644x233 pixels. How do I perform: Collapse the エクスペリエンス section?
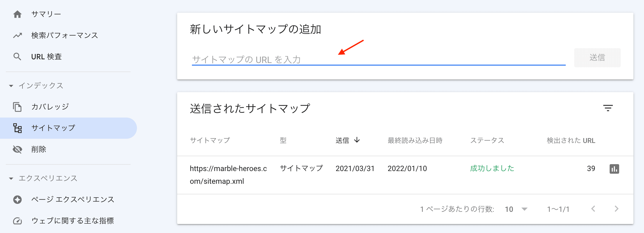(11, 178)
